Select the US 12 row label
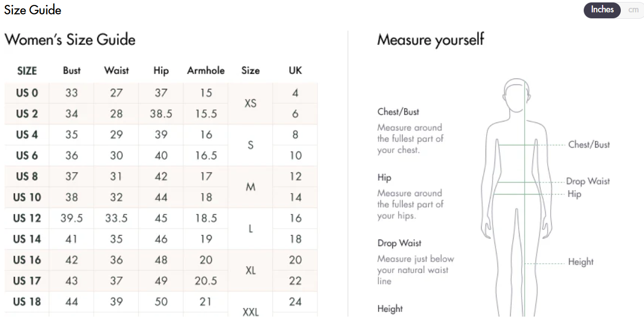The width and height of the screenshot is (644, 325). coord(27,218)
